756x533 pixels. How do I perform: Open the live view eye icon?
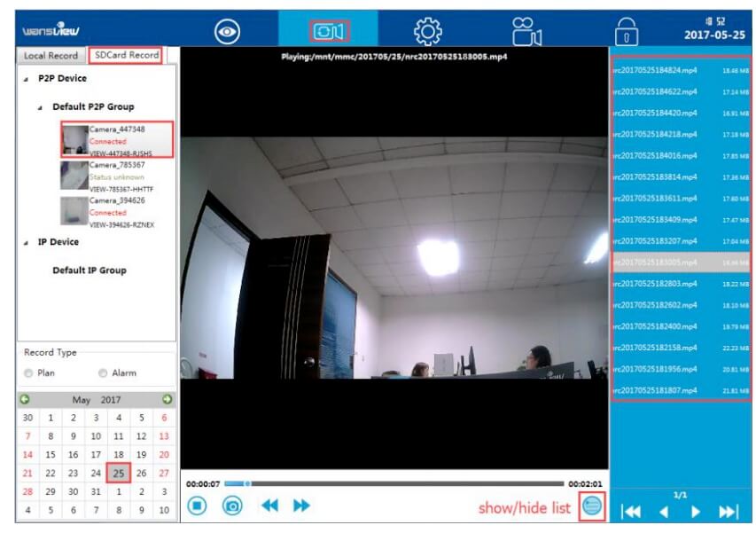227,32
